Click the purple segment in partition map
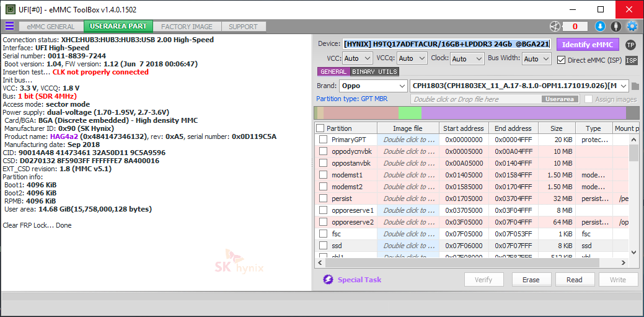 pyautogui.click(x=524, y=113)
